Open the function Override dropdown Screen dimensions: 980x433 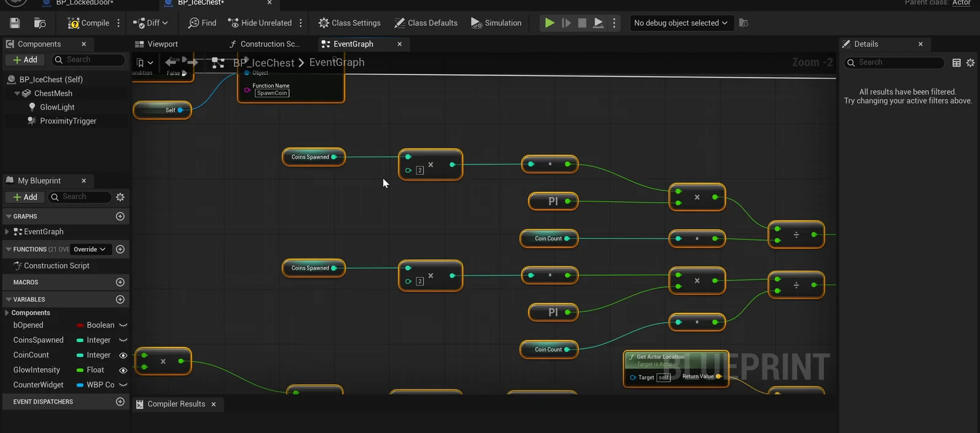[x=89, y=249]
